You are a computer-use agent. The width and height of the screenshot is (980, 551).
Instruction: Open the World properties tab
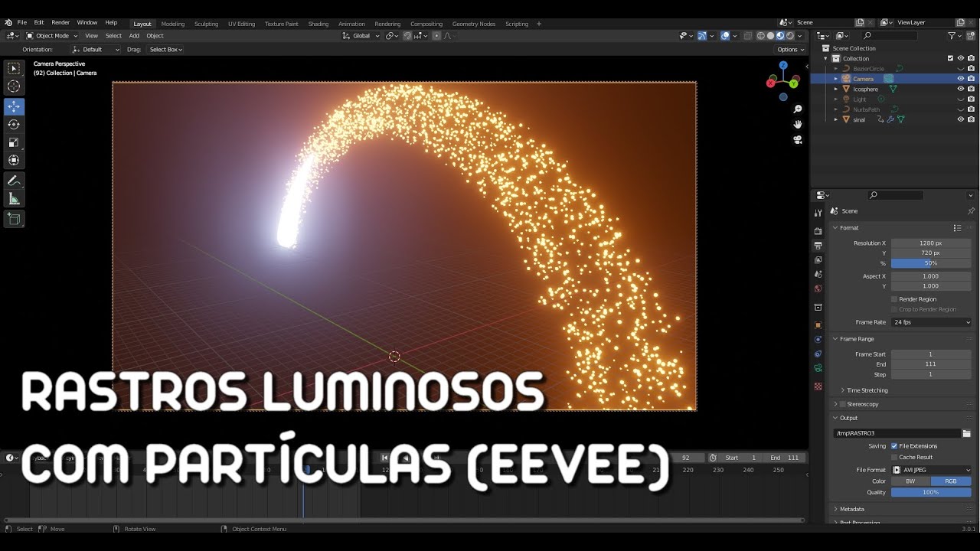point(818,289)
